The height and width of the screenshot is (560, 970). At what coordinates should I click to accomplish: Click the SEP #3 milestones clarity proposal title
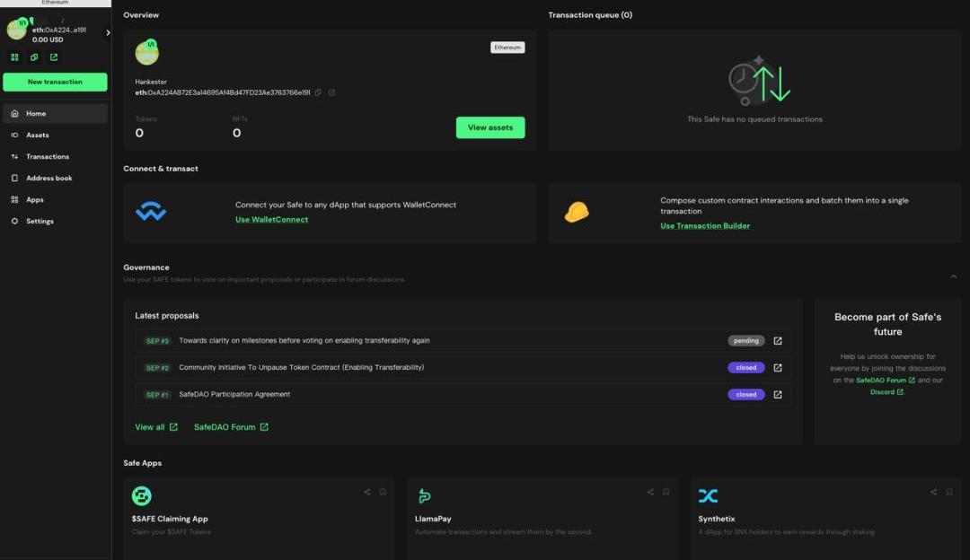pyautogui.click(x=304, y=340)
